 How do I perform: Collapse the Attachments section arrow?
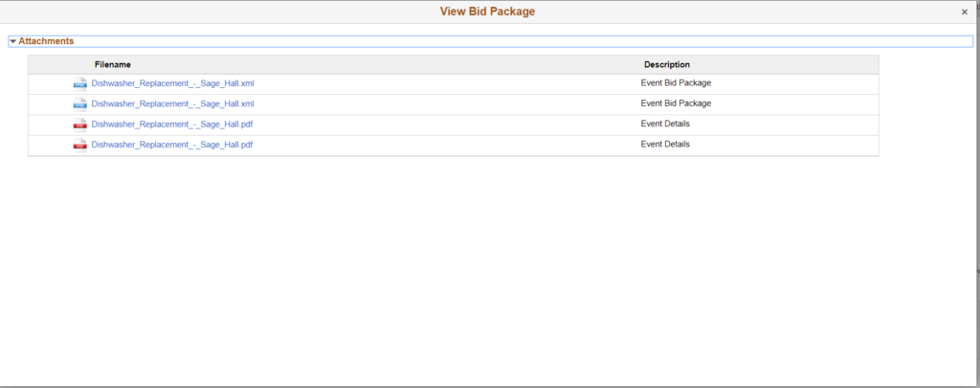[x=13, y=41]
